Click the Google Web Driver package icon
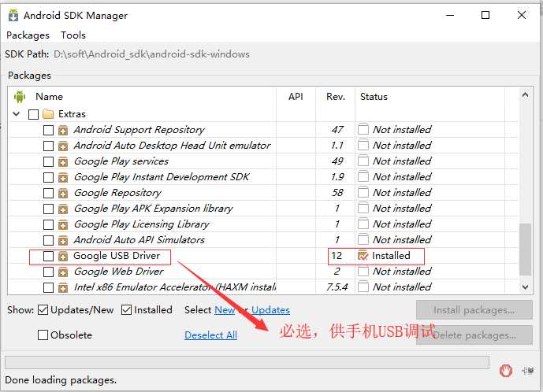 pos(63,272)
